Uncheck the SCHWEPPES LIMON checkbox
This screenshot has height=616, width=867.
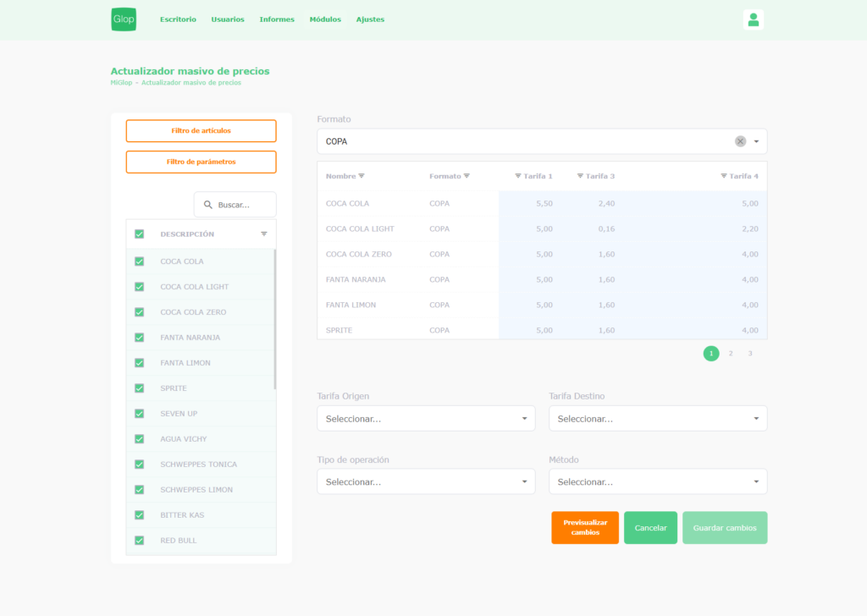point(140,490)
